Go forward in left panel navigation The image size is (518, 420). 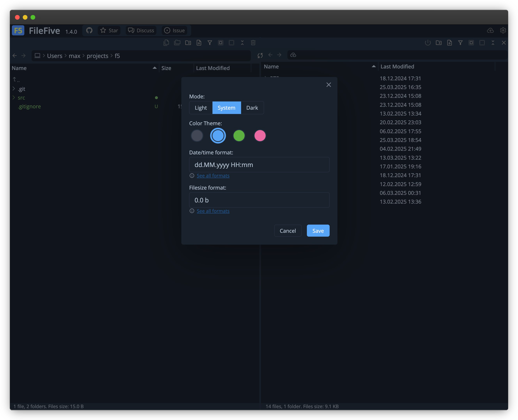coord(24,56)
